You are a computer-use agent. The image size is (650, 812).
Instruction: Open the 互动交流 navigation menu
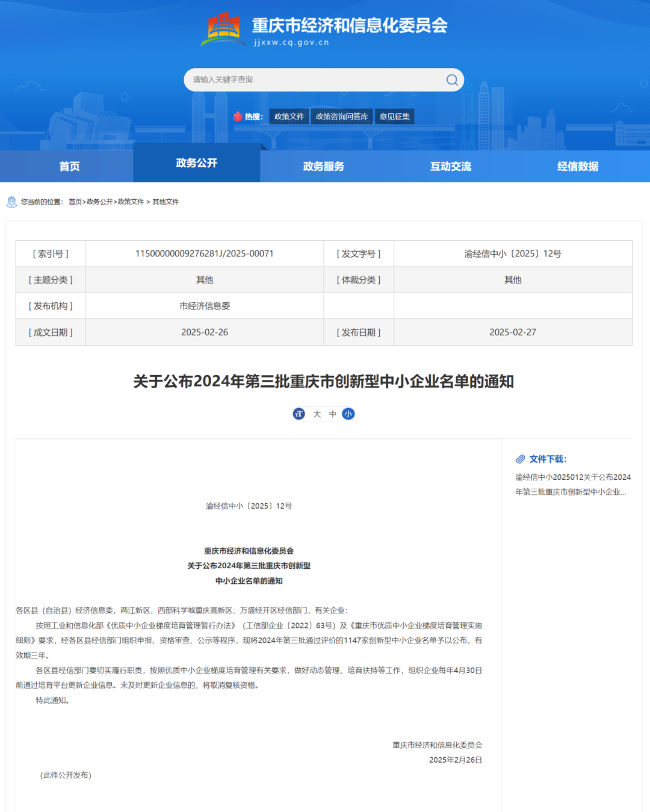click(x=450, y=166)
